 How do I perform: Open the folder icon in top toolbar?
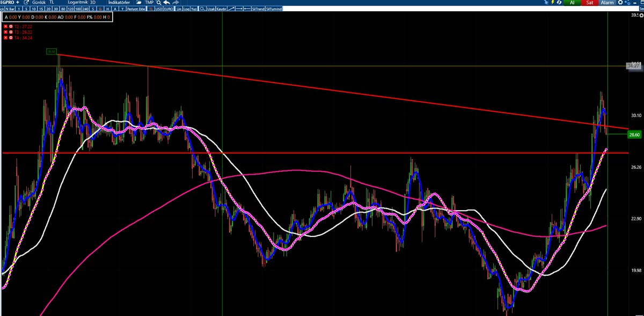138,3
